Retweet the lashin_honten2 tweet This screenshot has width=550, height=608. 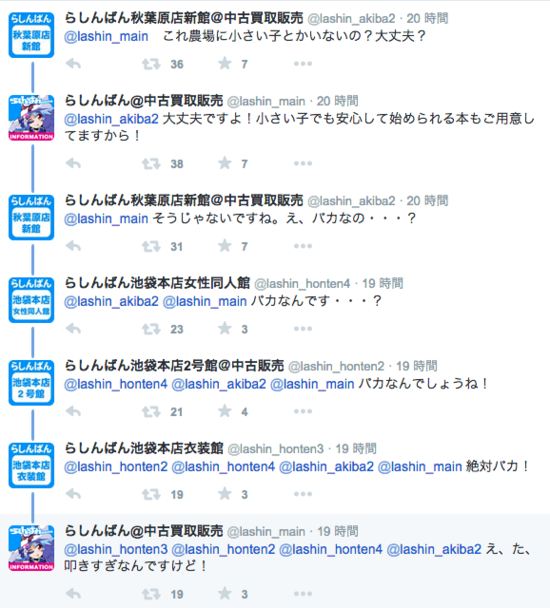(x=151, y=411)
